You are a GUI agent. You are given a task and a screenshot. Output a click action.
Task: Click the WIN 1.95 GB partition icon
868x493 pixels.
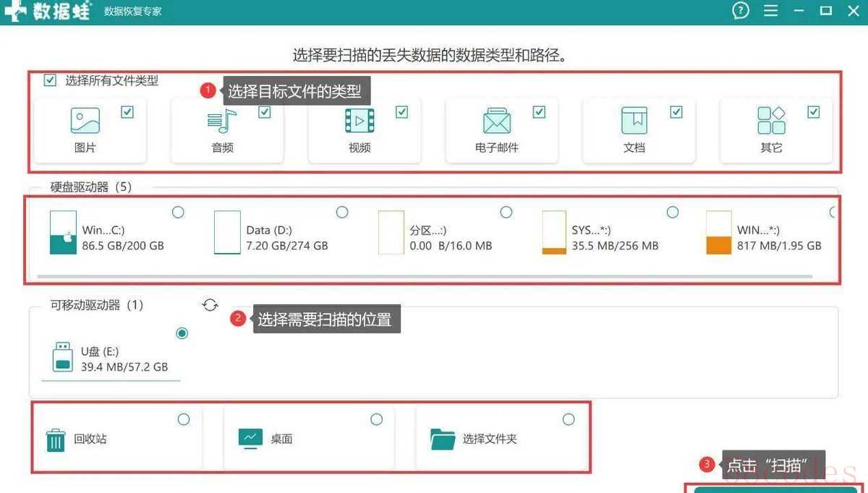[719, 232]
